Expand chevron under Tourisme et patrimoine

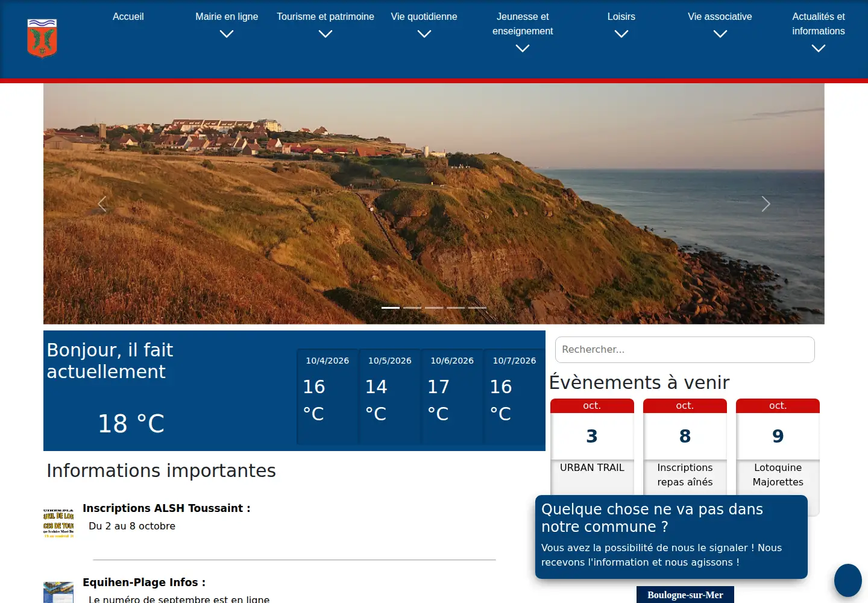[x=325, y=34]
